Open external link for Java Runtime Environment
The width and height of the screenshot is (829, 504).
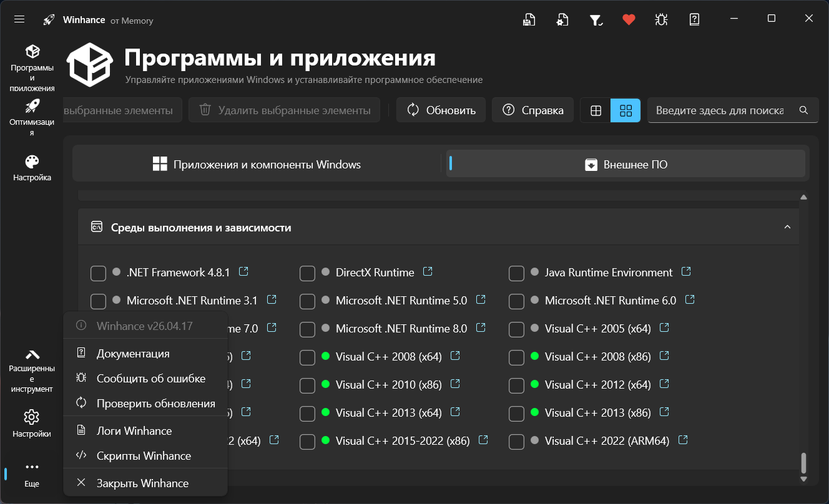[686, 271]
